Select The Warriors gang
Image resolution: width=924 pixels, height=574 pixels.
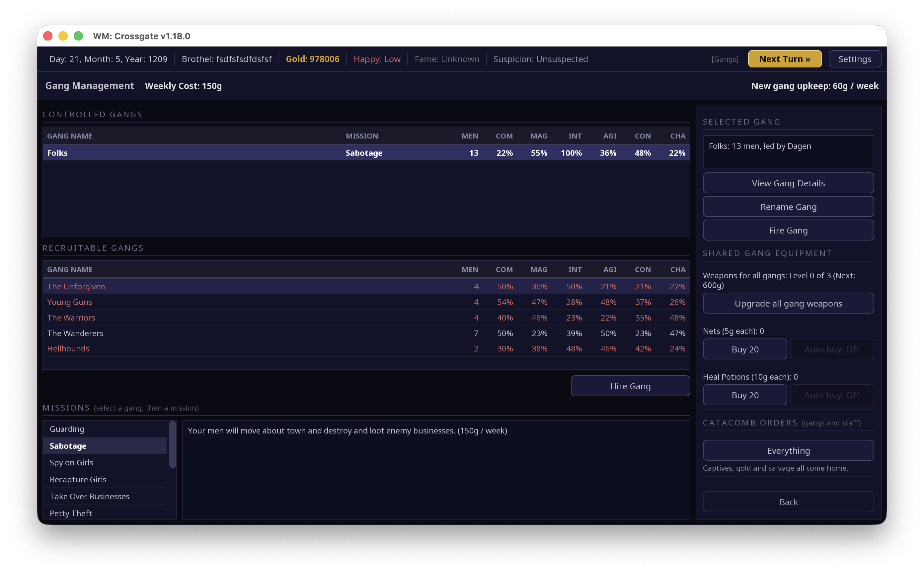click(x=366, y=317)
